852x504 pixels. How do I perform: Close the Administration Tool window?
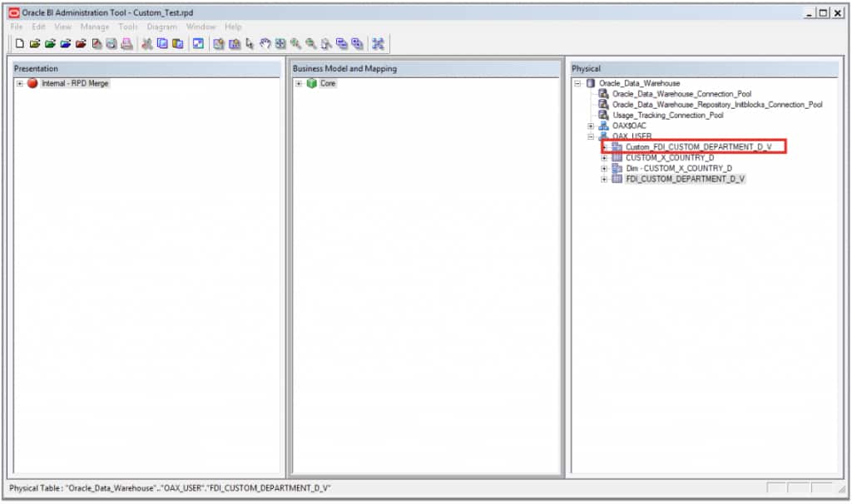837,13
